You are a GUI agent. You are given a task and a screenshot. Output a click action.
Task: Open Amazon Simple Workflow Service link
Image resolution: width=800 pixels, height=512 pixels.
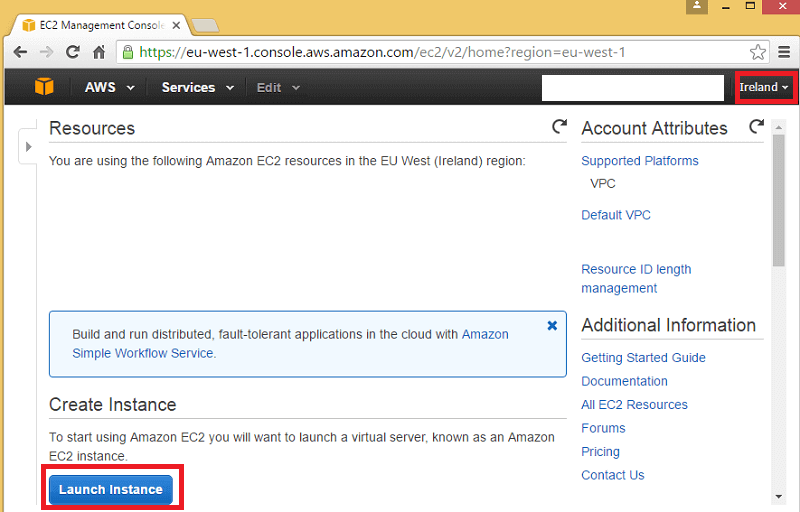(290, 344)
